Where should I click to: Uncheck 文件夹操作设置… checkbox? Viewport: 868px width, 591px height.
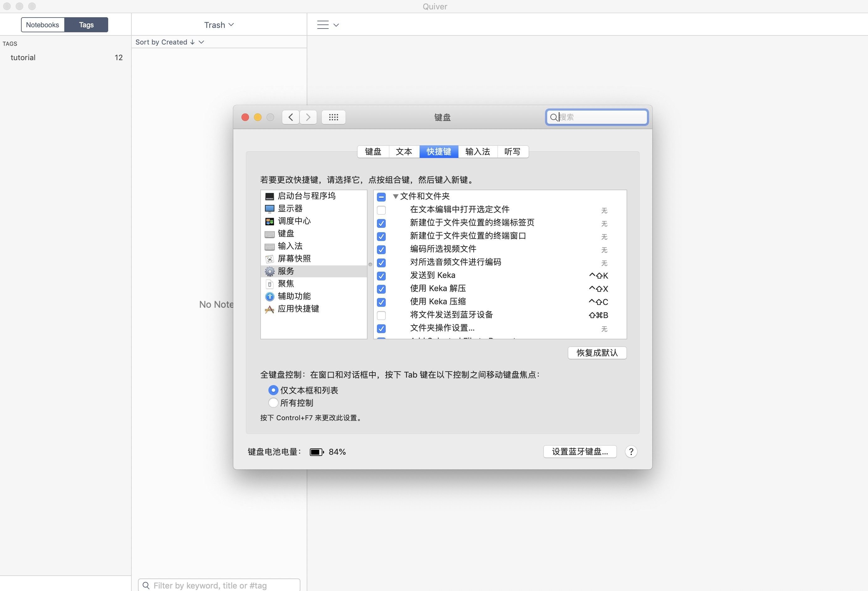381,328
